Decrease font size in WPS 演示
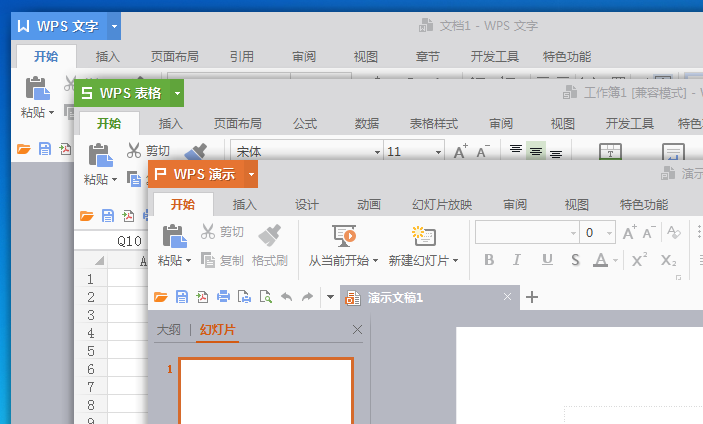Screen dimensions: 703x424 [649, 232]
